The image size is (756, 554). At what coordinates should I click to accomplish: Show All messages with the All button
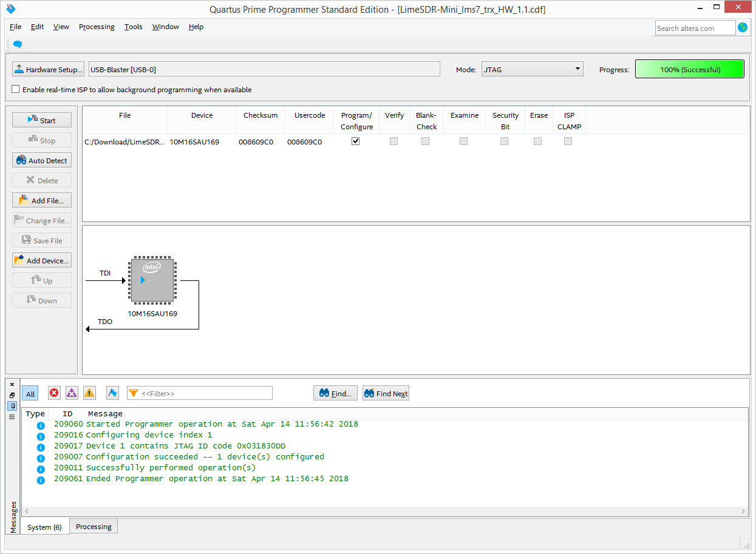click(x=30, y=393)
